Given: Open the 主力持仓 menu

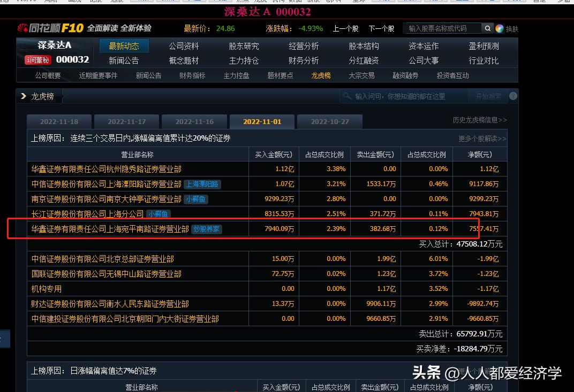Looking at the screenshot, I should [x=244, y=60].
